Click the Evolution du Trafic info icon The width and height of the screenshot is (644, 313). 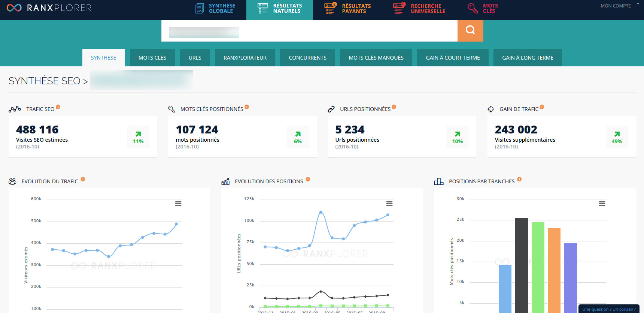point(83,179)
